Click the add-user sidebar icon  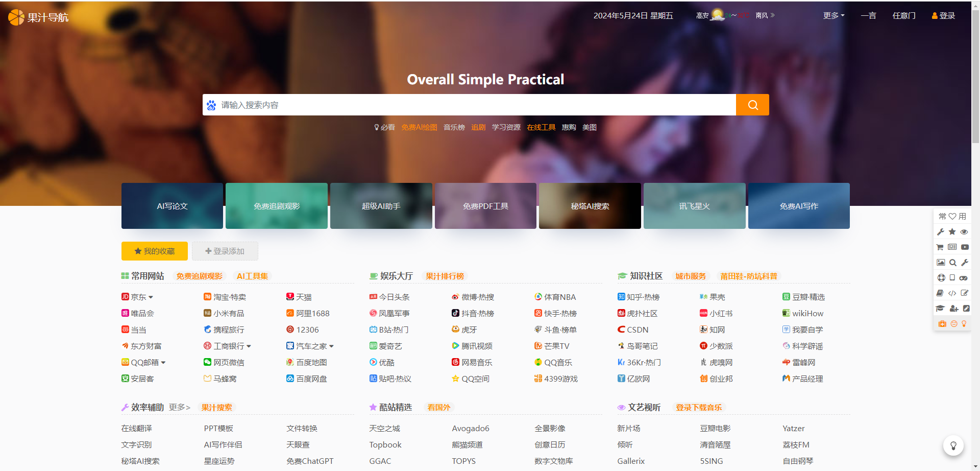953,309
